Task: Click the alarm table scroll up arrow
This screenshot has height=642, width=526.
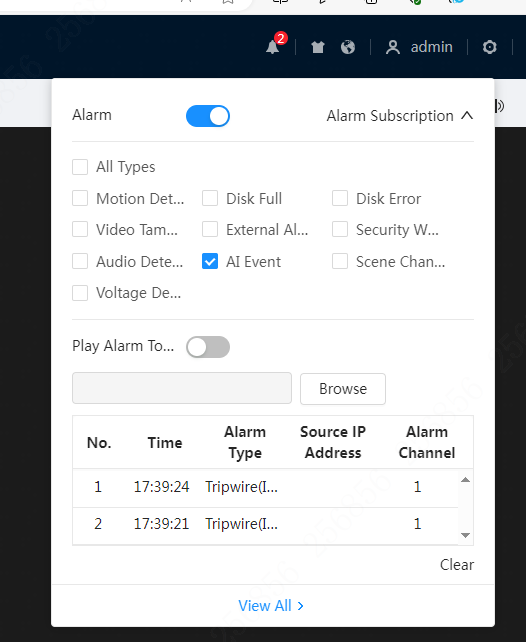Action: click(x=465, y=480)
